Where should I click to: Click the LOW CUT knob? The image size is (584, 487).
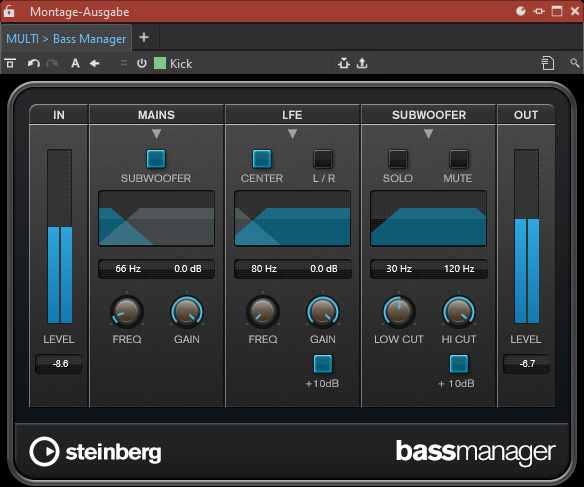399,312
